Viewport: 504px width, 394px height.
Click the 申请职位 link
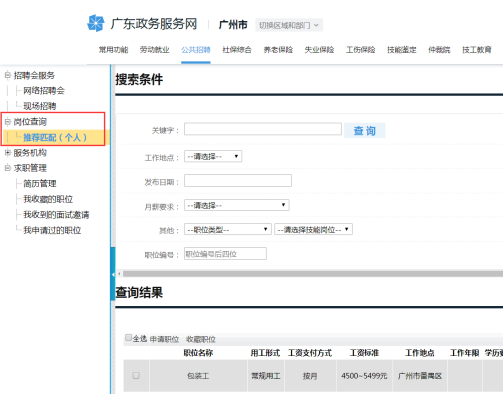(165, 339)
